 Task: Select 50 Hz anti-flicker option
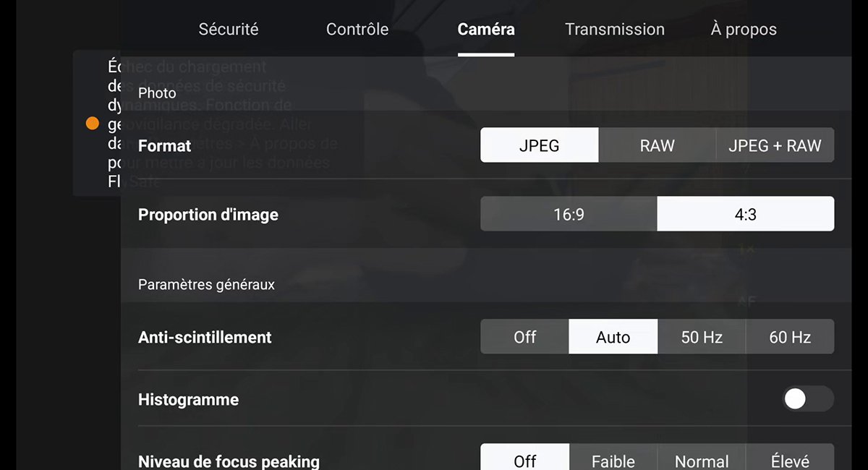[702, 337]
